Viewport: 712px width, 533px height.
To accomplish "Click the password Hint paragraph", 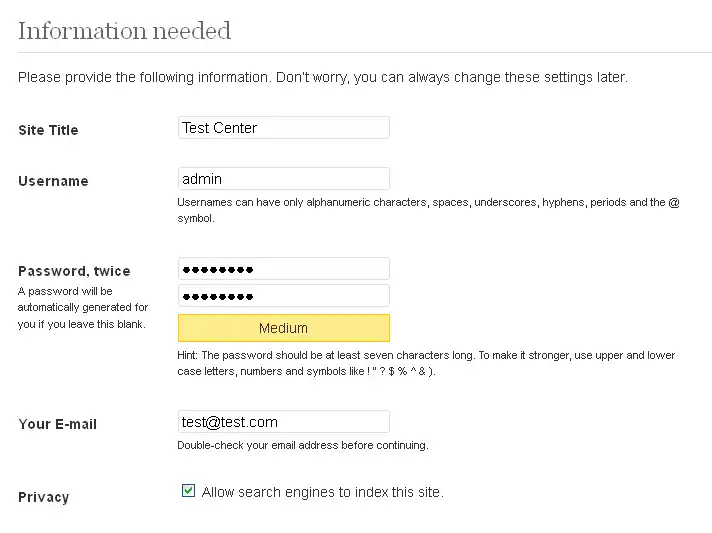I will 426,363.
